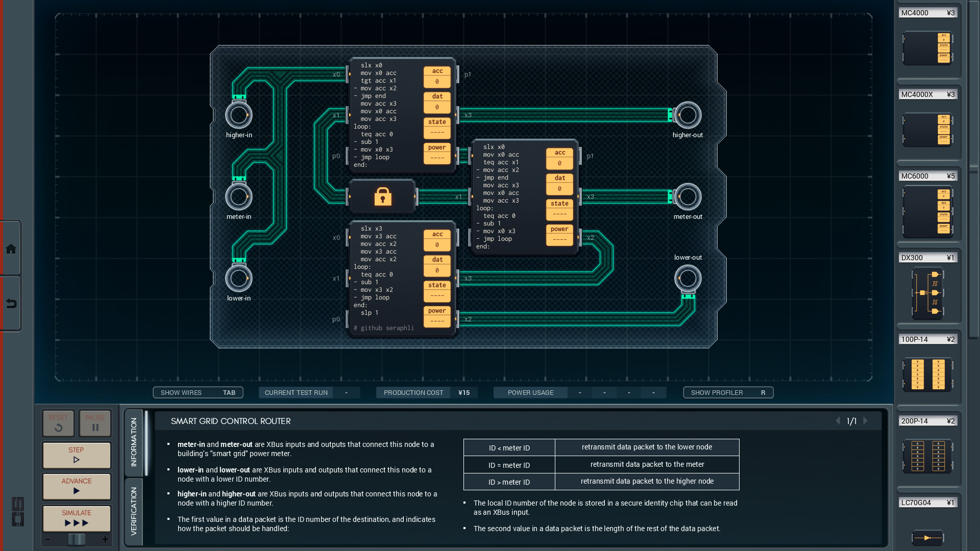Choose the DX300 expander part

click(x=927, y=293)
